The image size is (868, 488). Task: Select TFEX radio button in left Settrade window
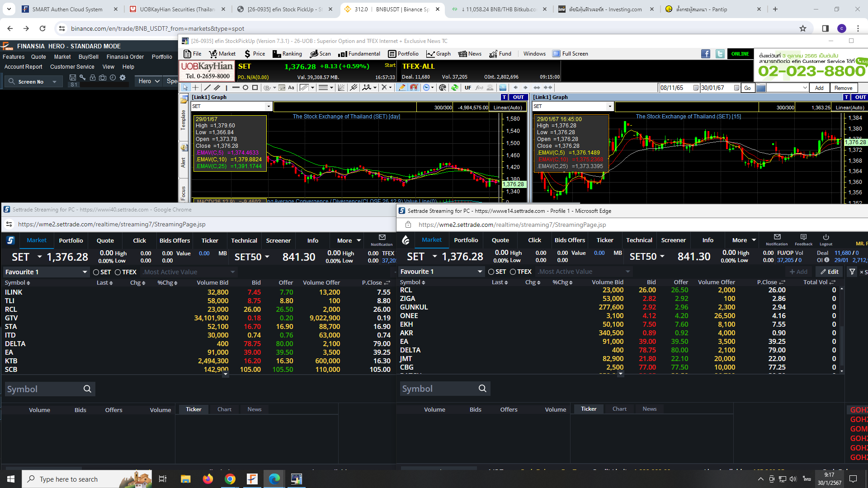coord(118,272)
